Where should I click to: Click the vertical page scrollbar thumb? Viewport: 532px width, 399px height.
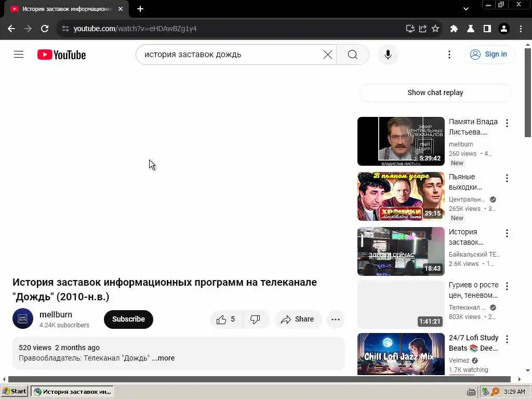(528, 92)
